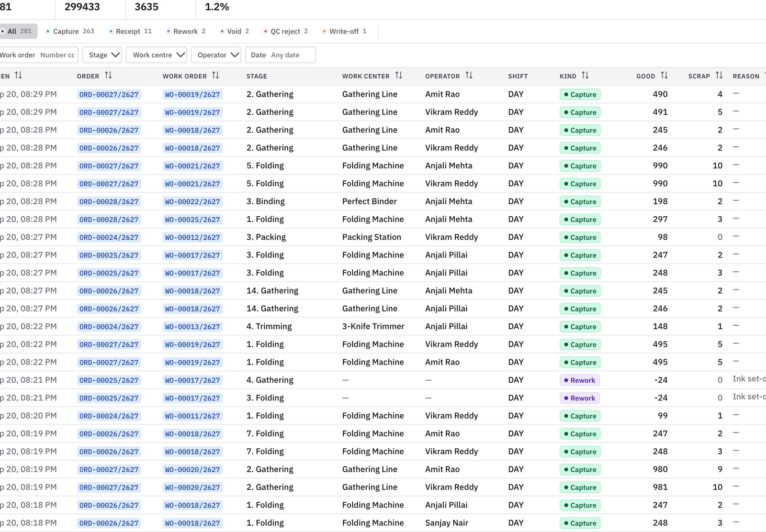Sort by Operator column arrows
This screenshot has width=766, height=532.
[x=469, y=76]
